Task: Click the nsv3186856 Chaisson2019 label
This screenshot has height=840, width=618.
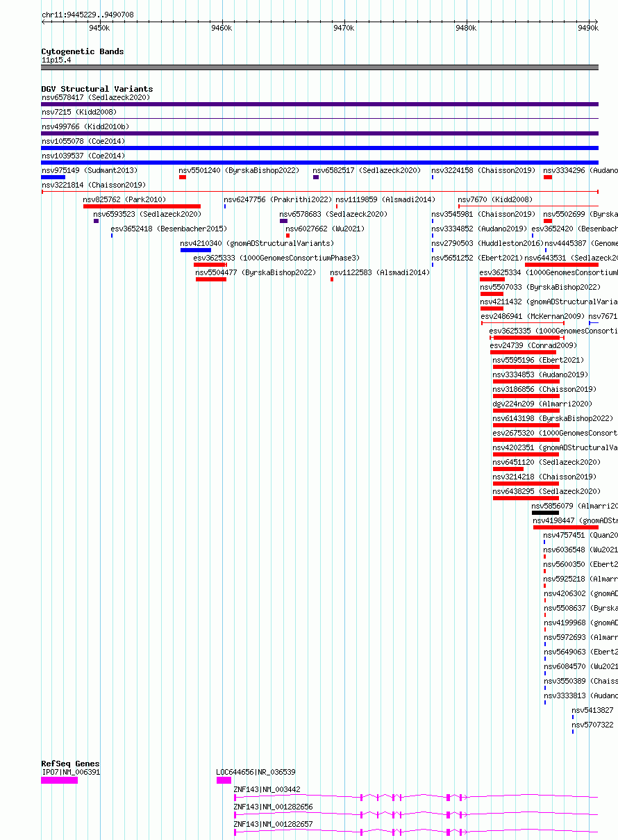Action: point(544,389)
